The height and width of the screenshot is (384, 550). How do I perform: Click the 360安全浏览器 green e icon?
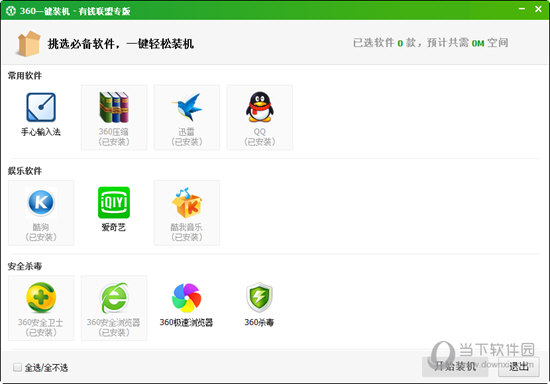click(x=114, y=298)
